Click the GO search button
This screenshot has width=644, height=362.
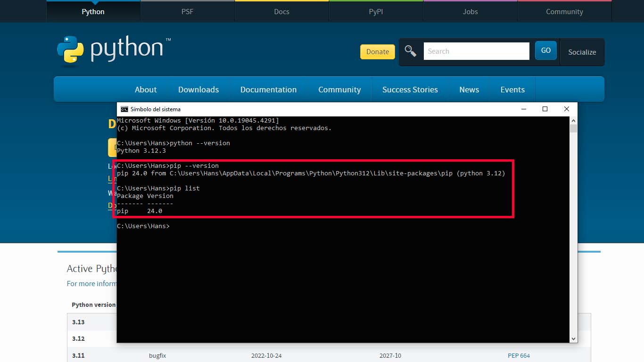pyautogui.click(x=546, y=50)
